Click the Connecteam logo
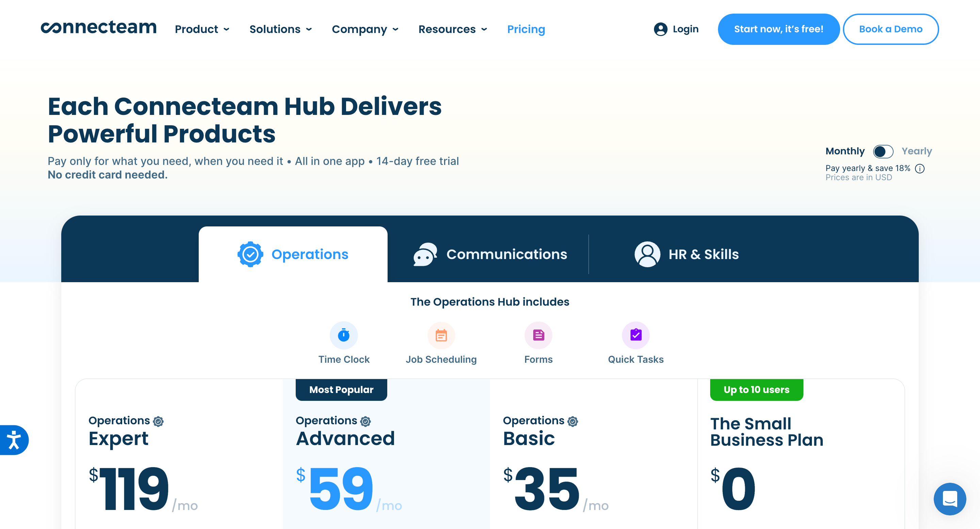980x529 pixels. (x=99, y=28)
